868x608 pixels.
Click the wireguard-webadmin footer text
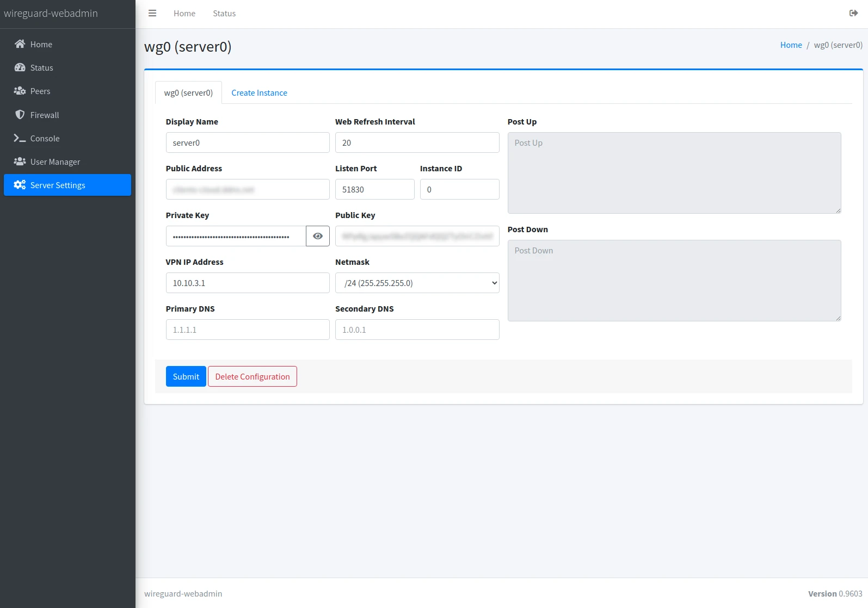183,594
